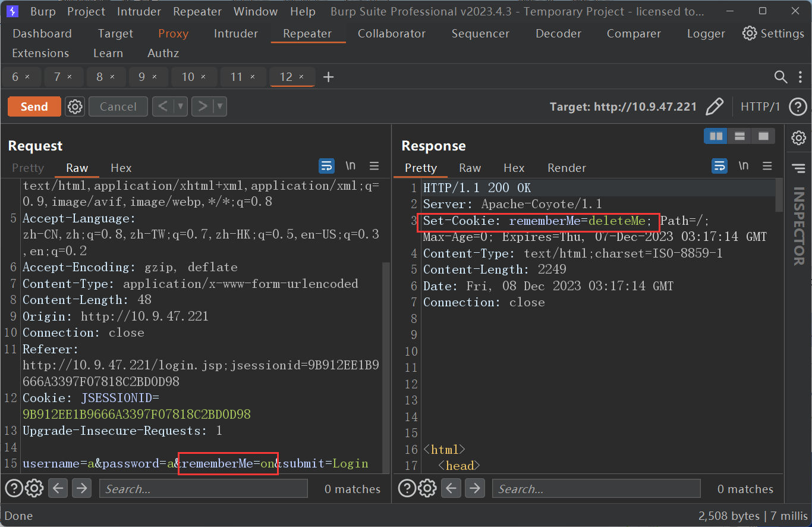The image size is (812, 527).
Task: Switch to the Dashboard tab
Action: tap(42, 33)
